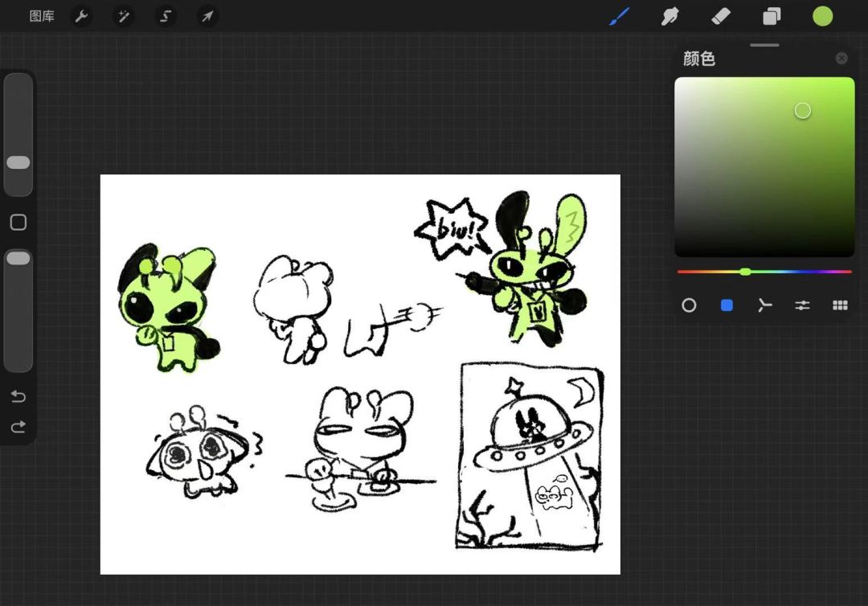868x606 pixels.
Task: Tap the square Modify button in sidebar
Action: point(18,222)
